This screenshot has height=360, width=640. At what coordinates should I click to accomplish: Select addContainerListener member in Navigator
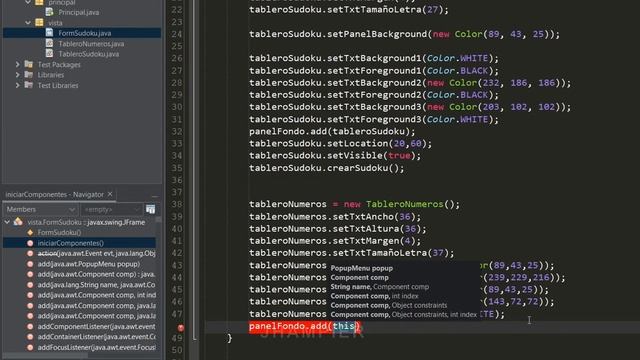[96, 337]
